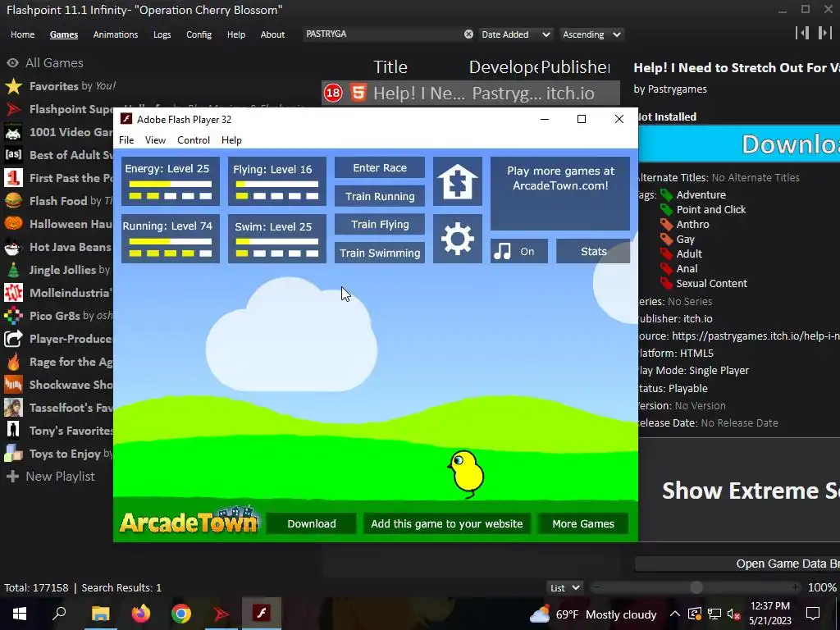This screenshot has height=630, width=840.
Task: Open Flash Player View menu
Action: [155, 139]
